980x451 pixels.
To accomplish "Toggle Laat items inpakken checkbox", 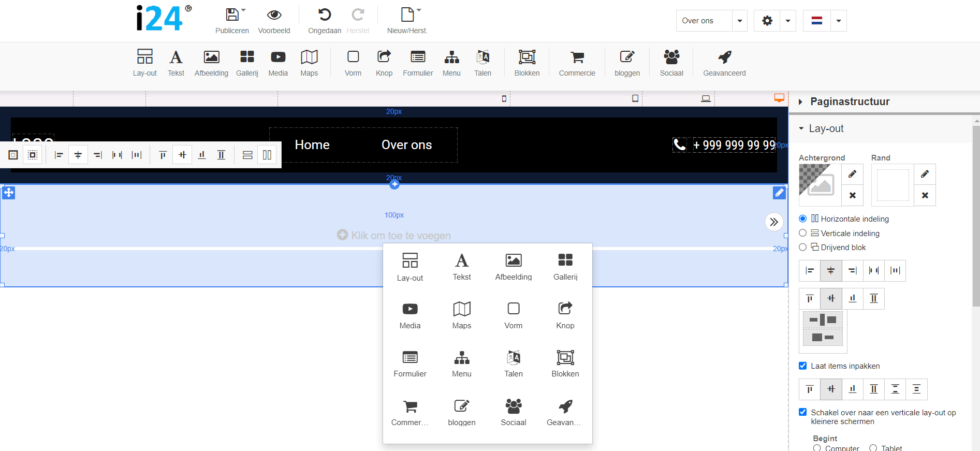I will (802, 366).
